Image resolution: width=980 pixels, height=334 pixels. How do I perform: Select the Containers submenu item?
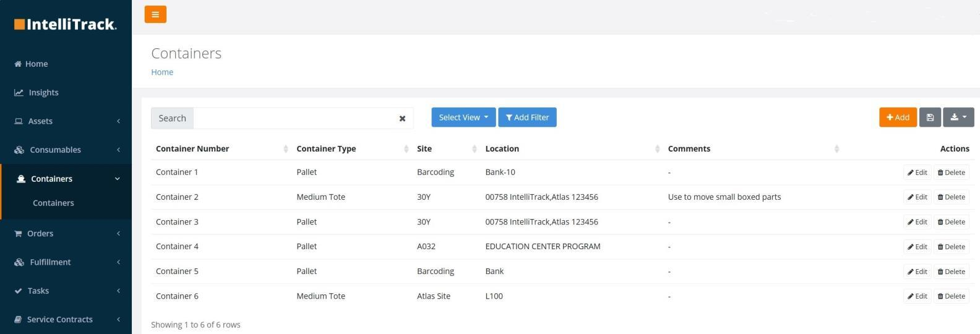(53, 203)
